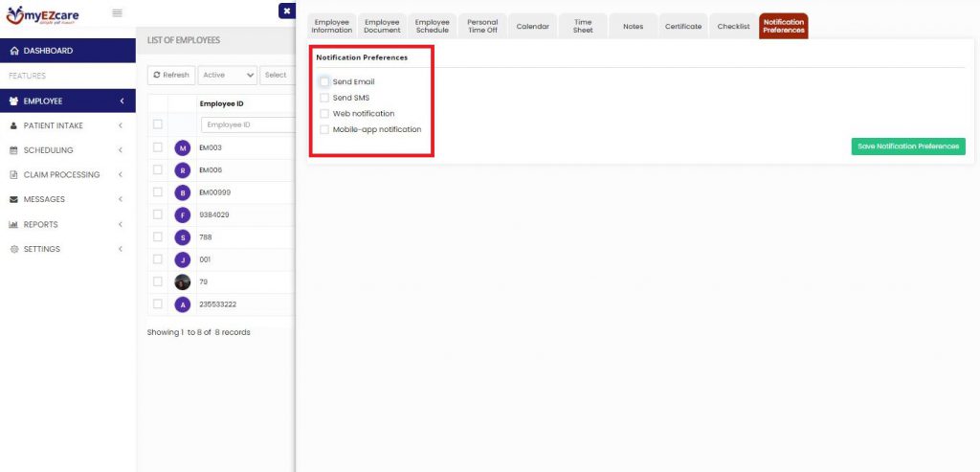Enable the Mobile-app notification checkbox
This screenshot has width=980, height=472.
324,129
